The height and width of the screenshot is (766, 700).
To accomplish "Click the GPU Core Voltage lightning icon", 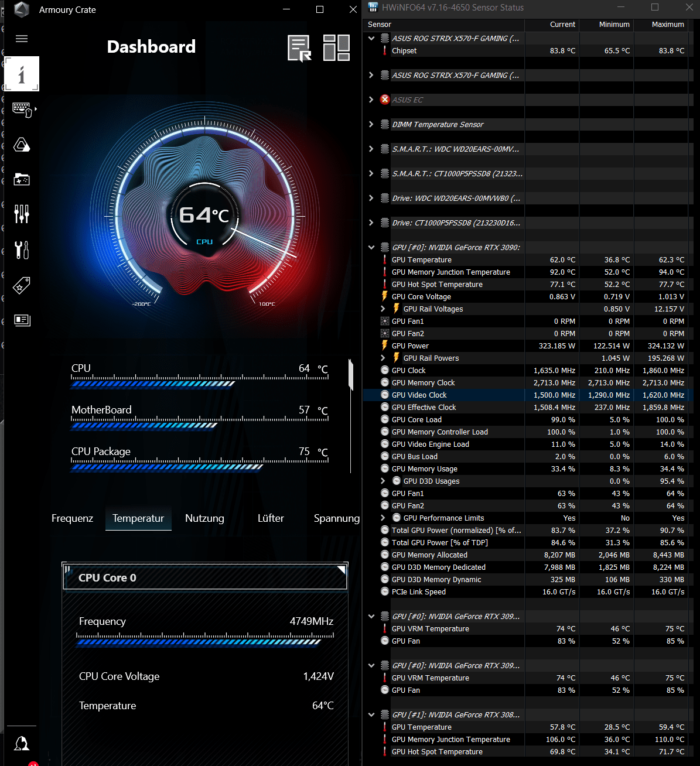I will click(x=385, y=296).
